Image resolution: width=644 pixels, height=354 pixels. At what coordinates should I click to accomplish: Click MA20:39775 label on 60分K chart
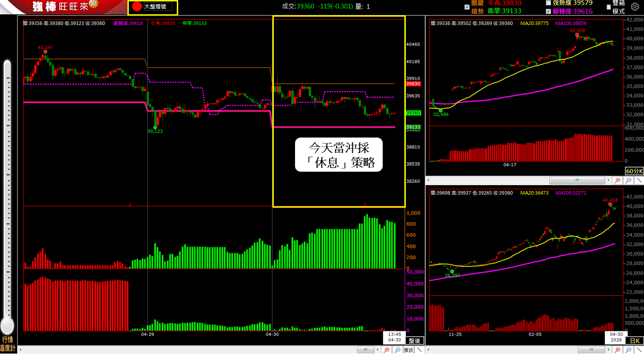click(534, 23)
